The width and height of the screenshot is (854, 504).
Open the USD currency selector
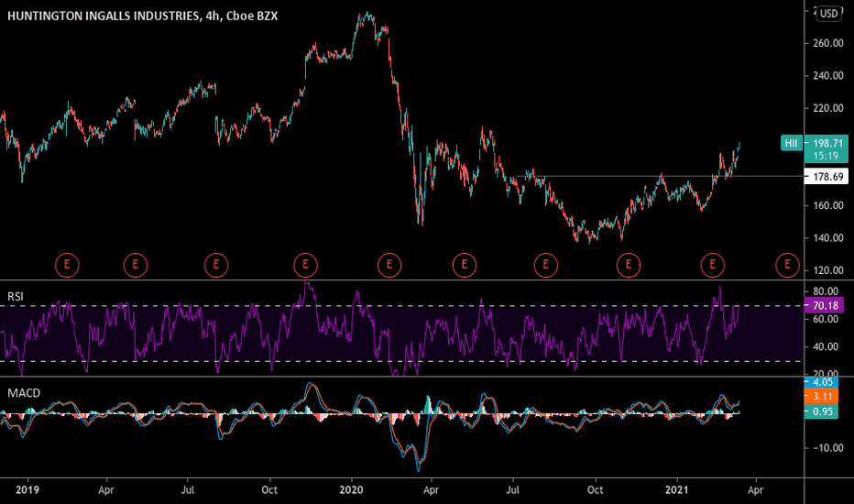pos(829,14)
